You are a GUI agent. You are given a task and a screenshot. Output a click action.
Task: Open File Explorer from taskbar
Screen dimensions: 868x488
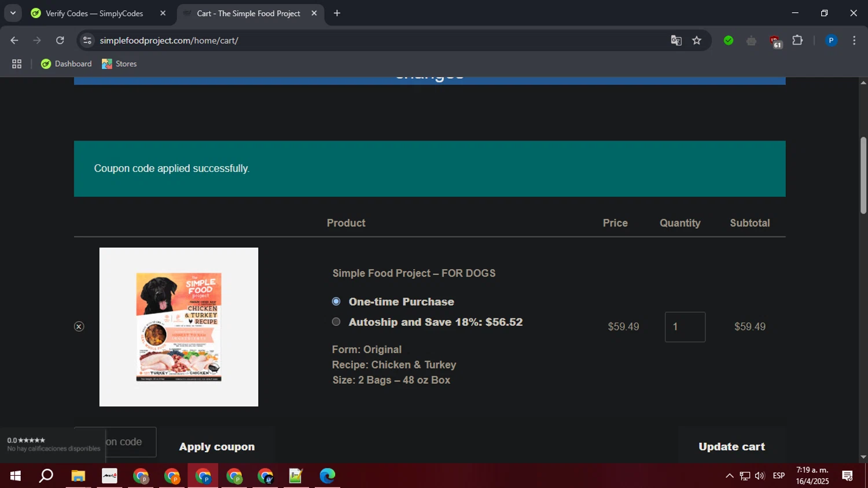pyautogui.click(x=78, y=476)
